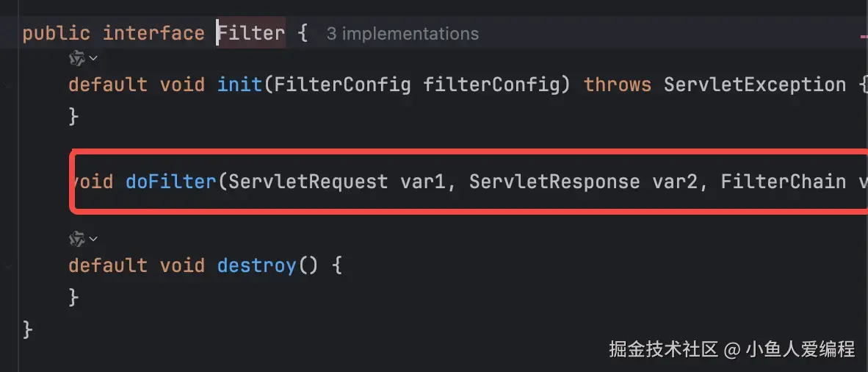Collapse the init method fold marker in gutter
The width and height of the screenshot is (868, 372).
(x=7, y=85)
